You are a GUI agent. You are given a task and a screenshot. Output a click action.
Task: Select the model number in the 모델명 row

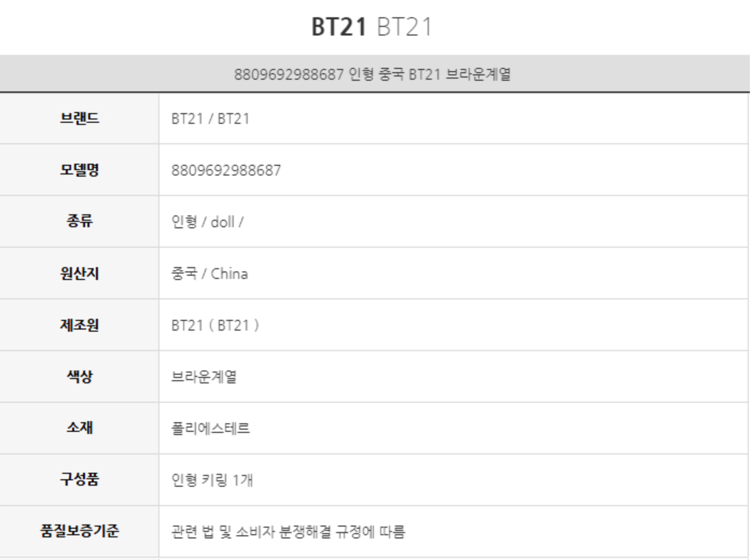click(x=226, y=171)
